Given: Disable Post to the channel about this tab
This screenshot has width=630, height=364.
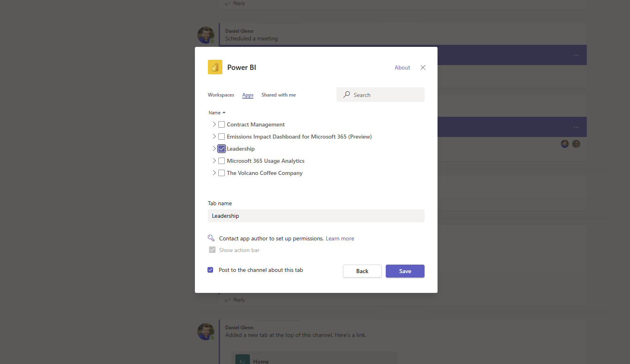Looking at the screenshot, I should [210, 269].
